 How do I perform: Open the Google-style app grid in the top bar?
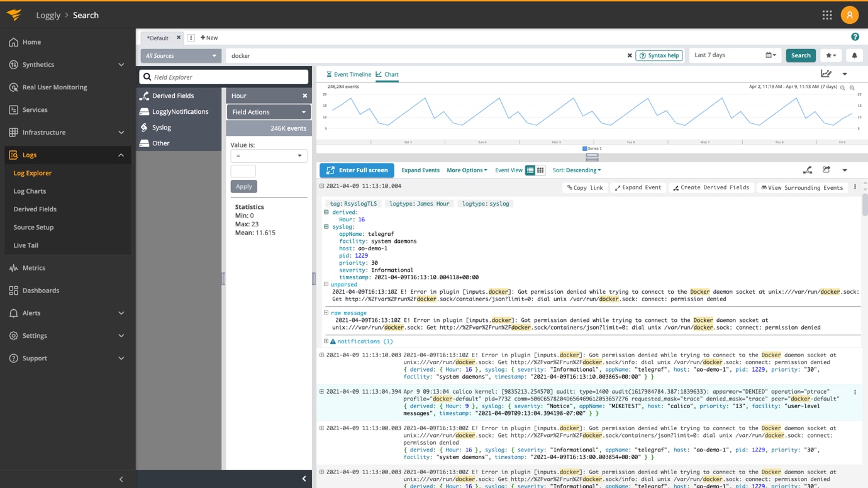pos(827,14)
